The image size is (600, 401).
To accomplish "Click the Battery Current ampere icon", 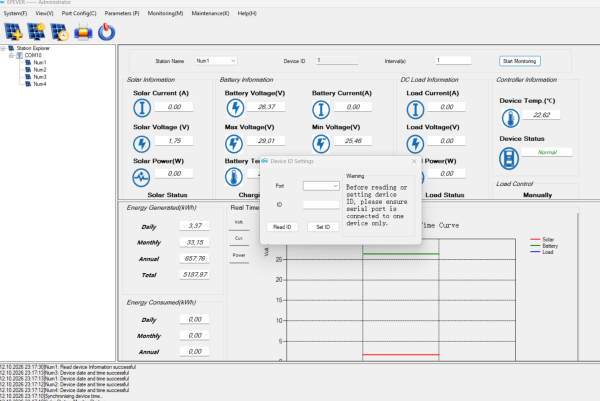I will [x=321, y=109].
